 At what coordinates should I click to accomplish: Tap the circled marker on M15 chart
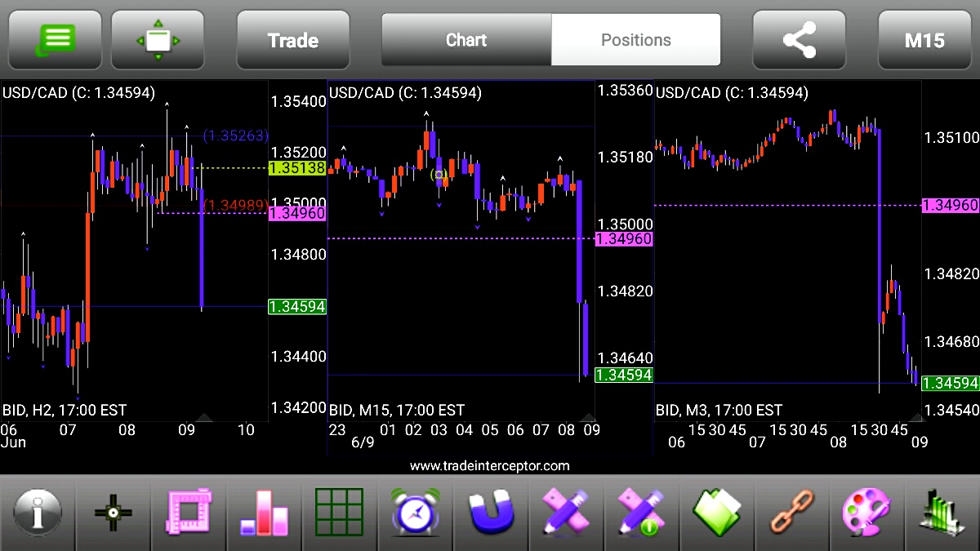439,175
